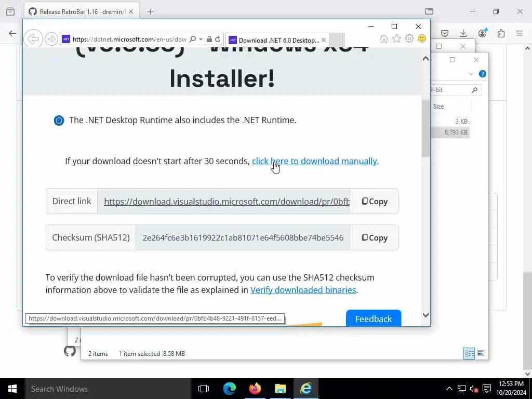Open Task View from the taskbar

click(x=204, y=389)
